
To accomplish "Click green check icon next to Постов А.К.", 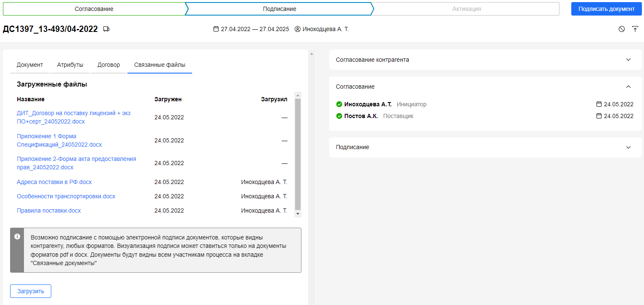I will 339,116.
